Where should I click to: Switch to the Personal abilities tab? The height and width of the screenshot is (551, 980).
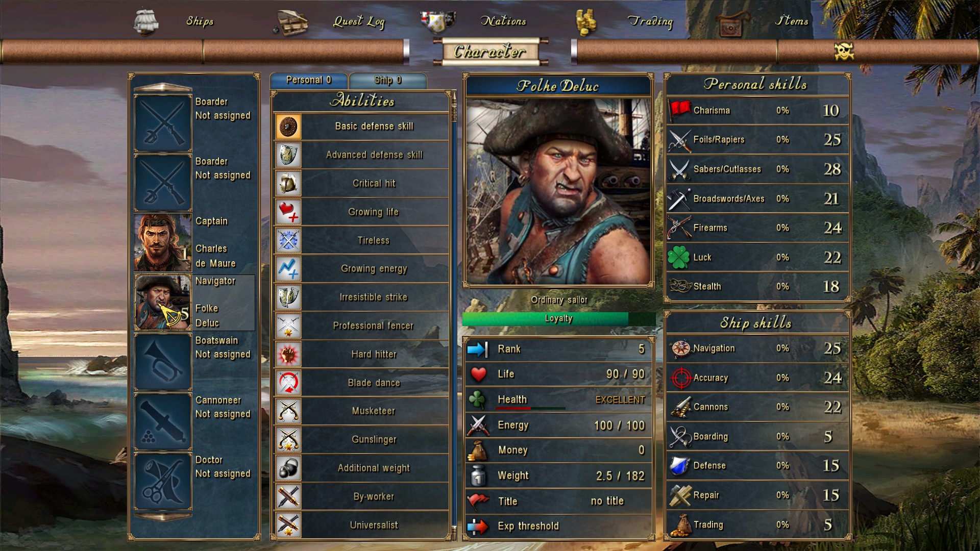(309, 80)
